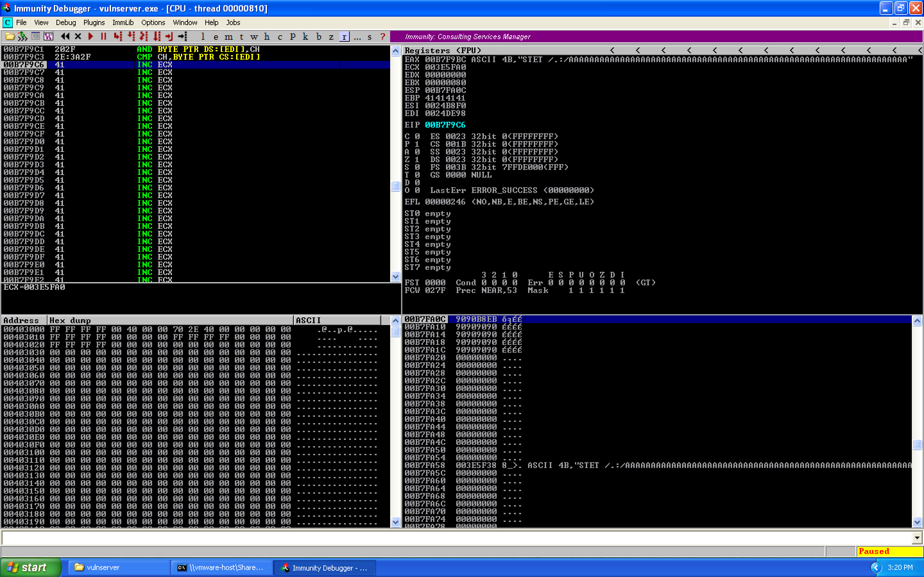Open the Log window with the 'l' icon

pyautogui.click(x=203, y=37)
